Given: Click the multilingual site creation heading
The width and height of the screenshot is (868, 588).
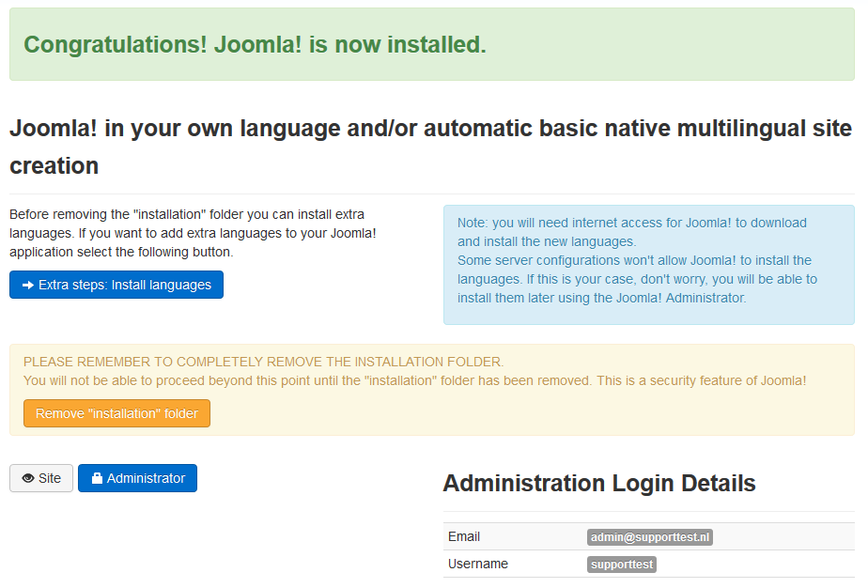Looking at the screenshot, I should point(430,147).
